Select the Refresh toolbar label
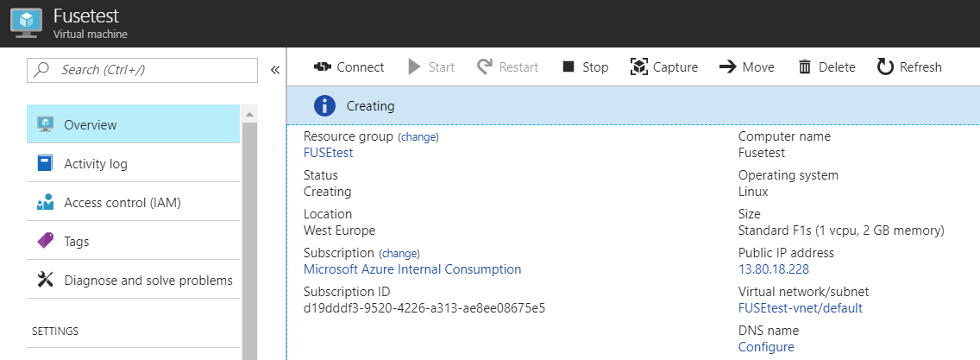The width and height of the screenshot is (980, 360). click(920, 66)
